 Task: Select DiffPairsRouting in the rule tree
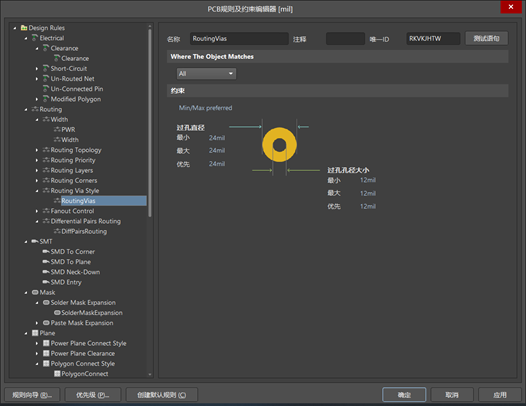[x=84, y=232]
